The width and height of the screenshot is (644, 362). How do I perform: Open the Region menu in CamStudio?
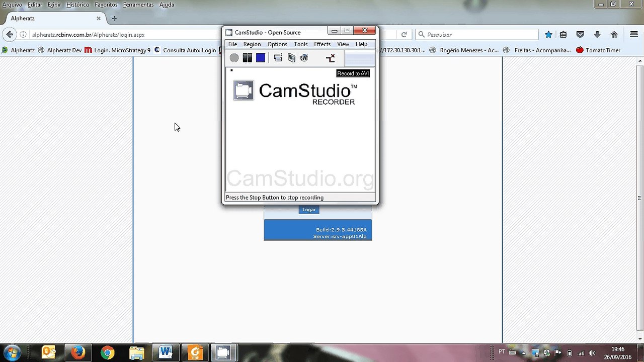tap(252, 44)
